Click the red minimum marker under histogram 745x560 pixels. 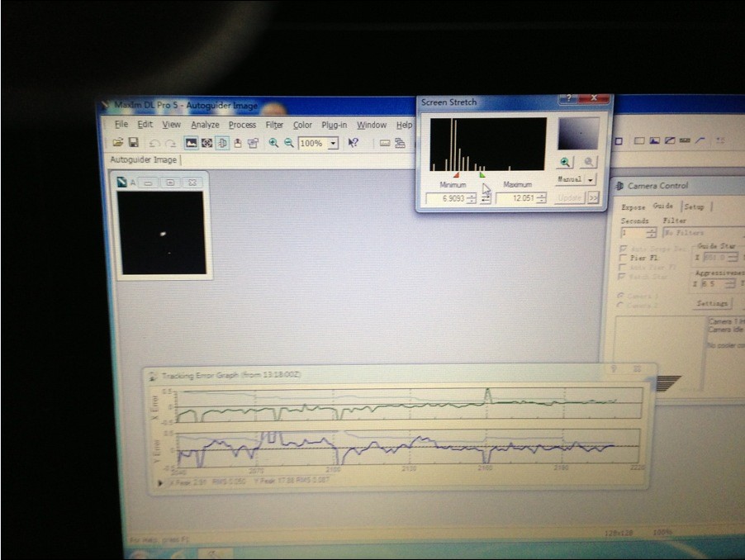click(456, 174)
